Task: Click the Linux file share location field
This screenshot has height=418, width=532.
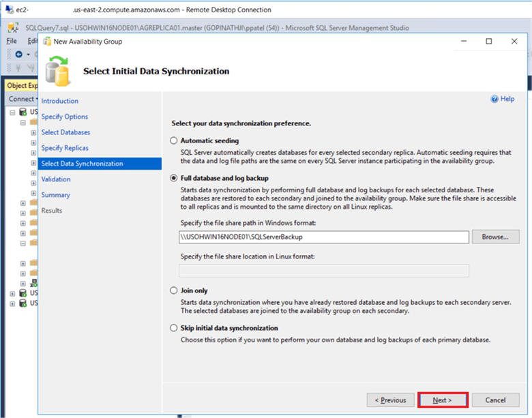Action: pyautogui.click(x=324, y=271)
